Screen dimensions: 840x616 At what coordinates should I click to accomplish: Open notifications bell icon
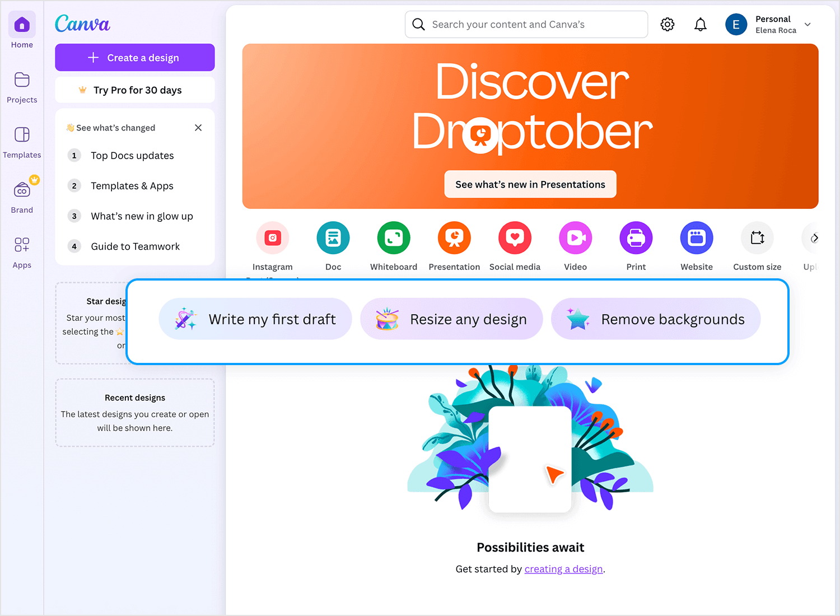tap(700, 25)
